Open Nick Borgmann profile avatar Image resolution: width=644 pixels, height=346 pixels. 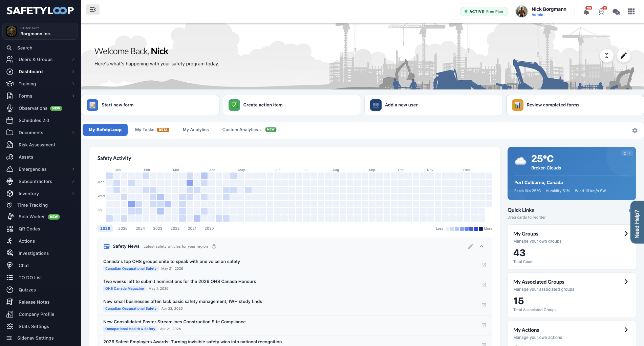pos(522,12)
